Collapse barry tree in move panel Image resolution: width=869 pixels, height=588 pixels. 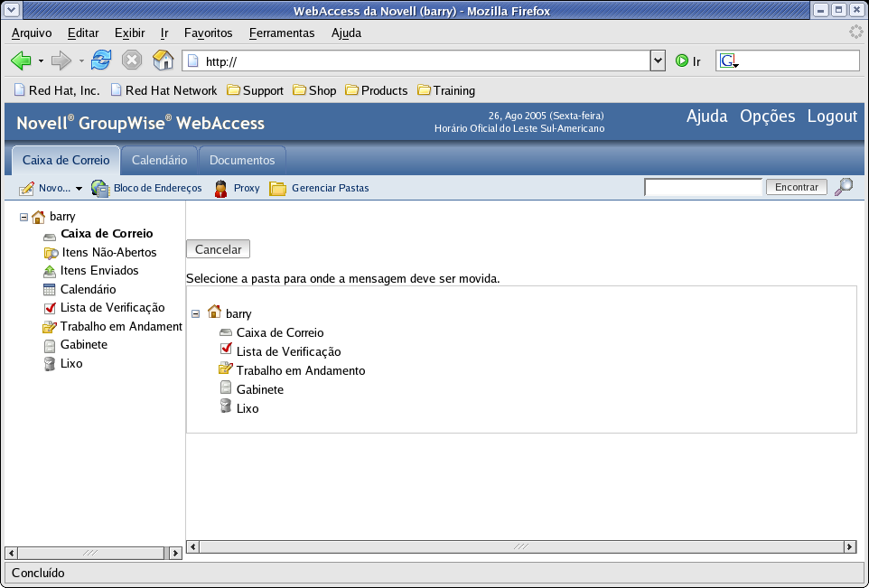(x=196, y=313)
